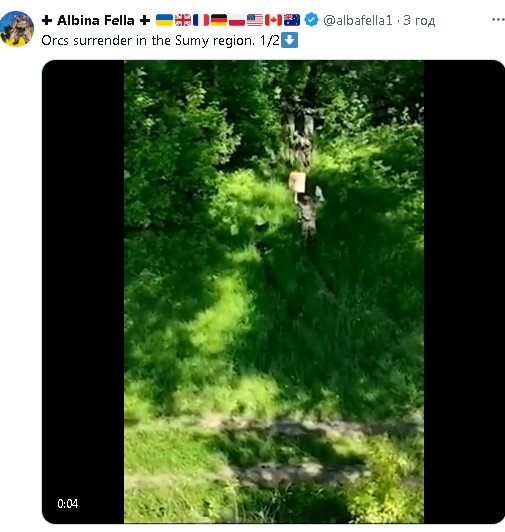Open the three-dot more options menu

498,20
